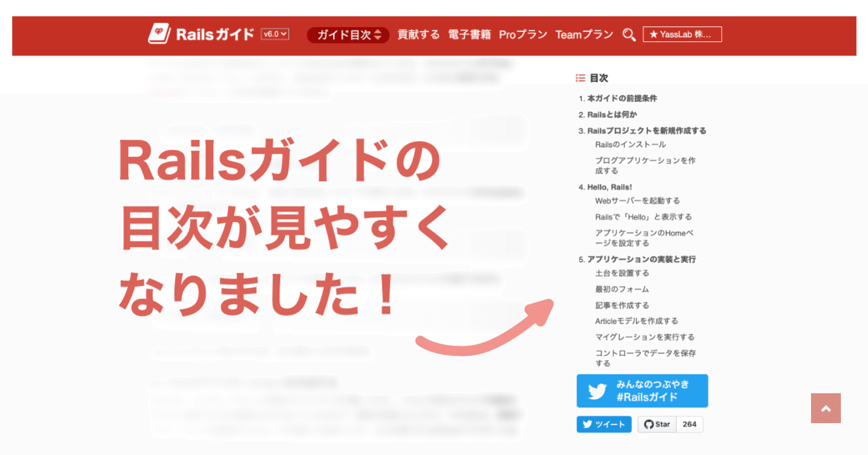This screenshot has height=455, width=868.
Task: Click the Twitter bird on the ツイート button
Action: pos(588,424)
